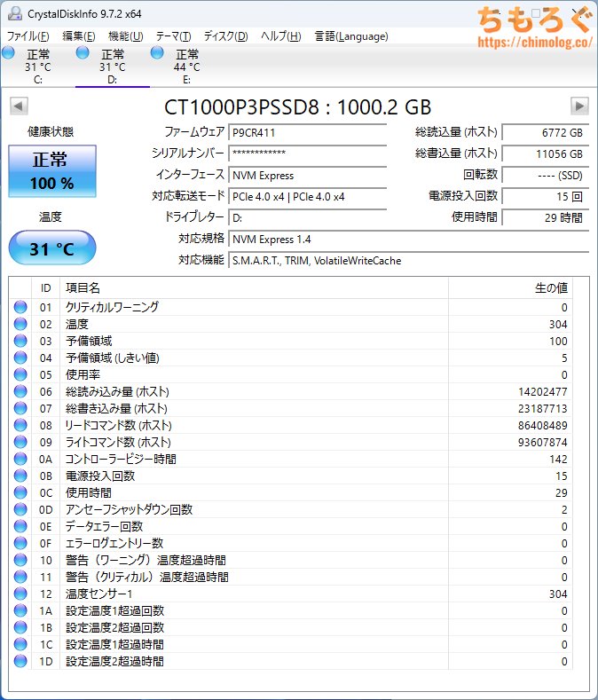Click the PCIe 4.0 x4 transfer mode field
The image size is (598, 700).
click(307, 196)
